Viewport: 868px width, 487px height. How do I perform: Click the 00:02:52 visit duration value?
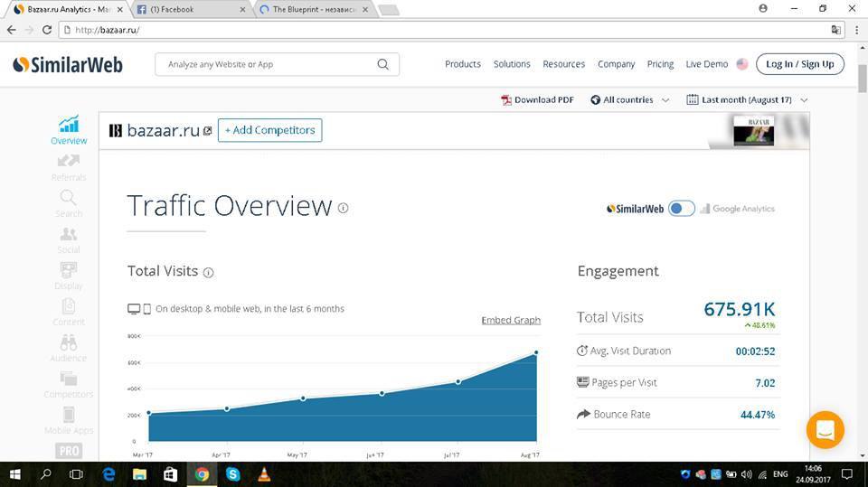pos(755,351)
